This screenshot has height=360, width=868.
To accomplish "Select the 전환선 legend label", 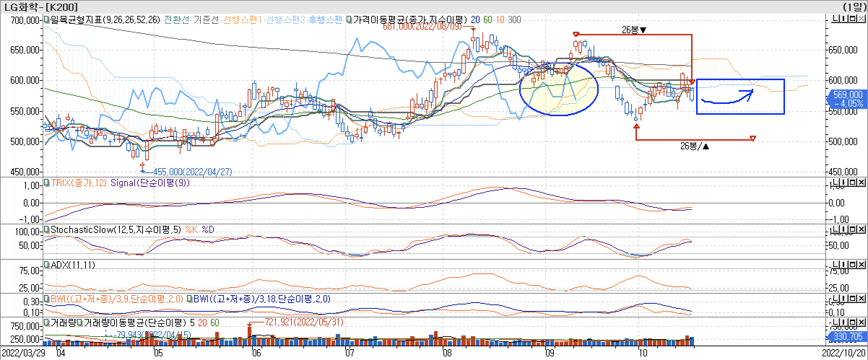I will [x=177, y=19].
